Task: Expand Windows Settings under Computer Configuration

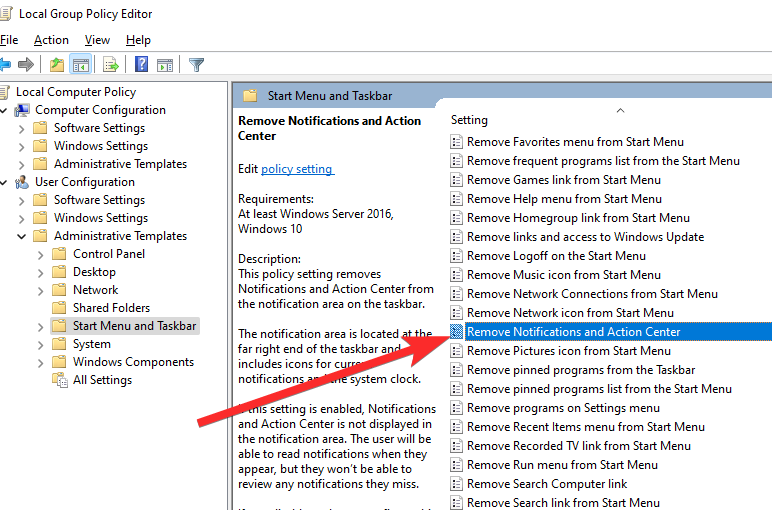Action: coord(21,147)
